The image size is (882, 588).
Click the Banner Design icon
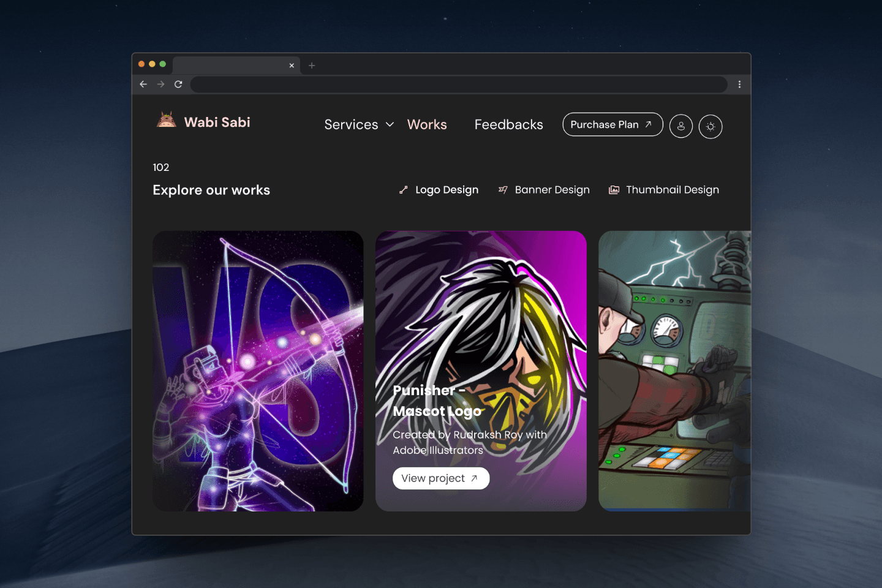tap(503, 190)
